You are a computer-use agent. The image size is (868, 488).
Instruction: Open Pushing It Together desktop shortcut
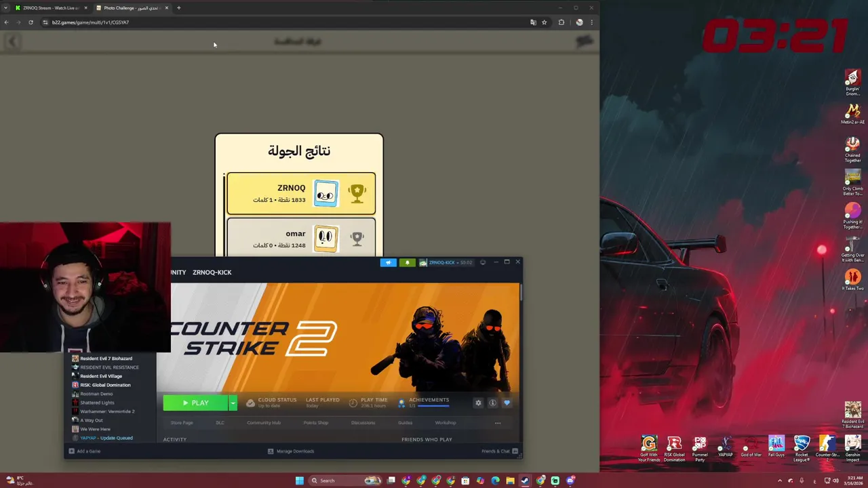point(852,216)
